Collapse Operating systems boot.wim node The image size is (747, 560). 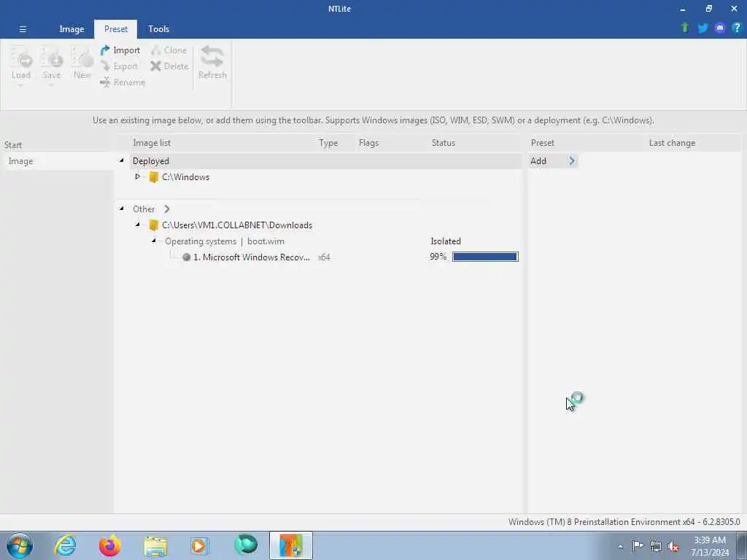coord(153,241)
